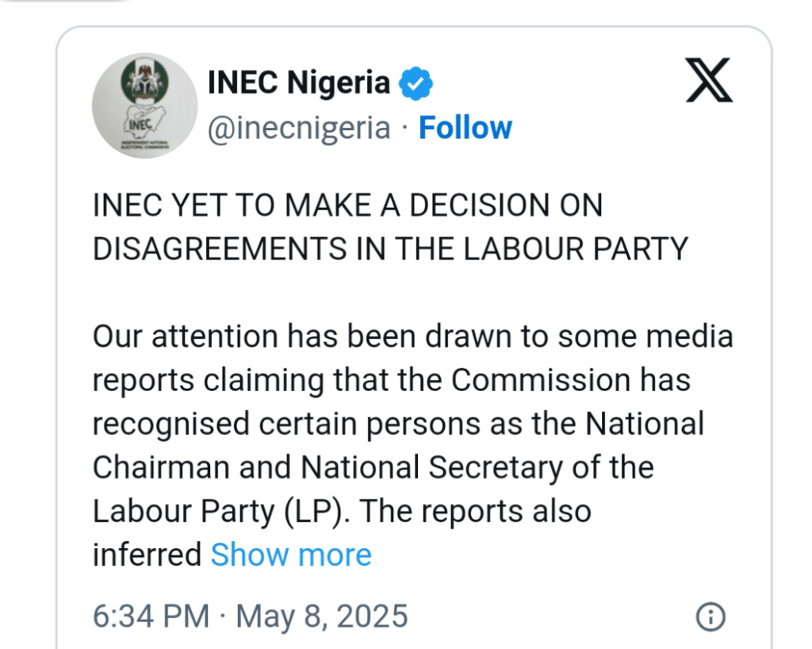Open the tweet info circle icon
812x649 pixels.
tap(710, 616)
